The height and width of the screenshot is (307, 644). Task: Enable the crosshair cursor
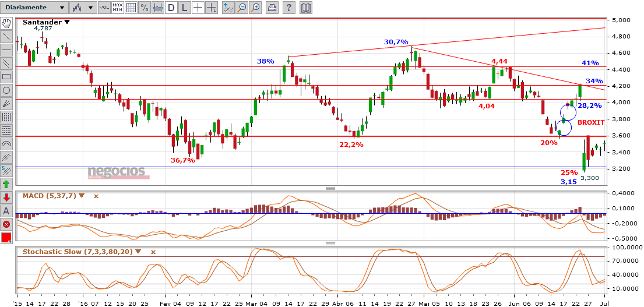(x=198, y=7)
